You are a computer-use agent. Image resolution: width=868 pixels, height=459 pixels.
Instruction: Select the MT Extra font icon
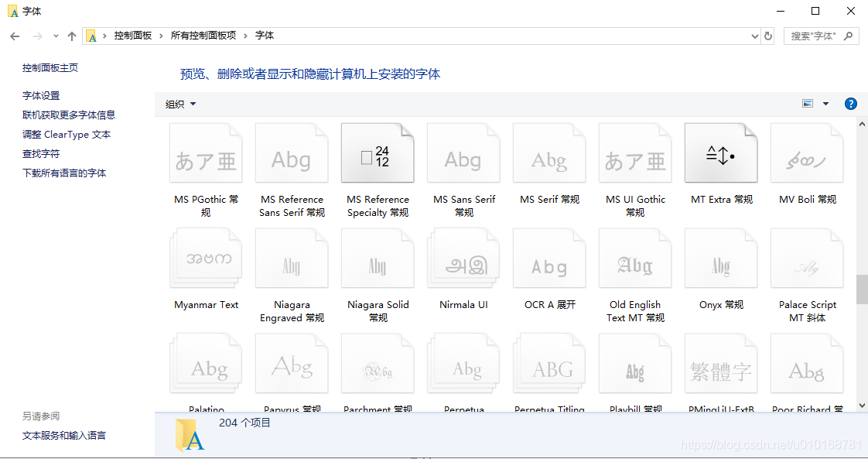721,153
